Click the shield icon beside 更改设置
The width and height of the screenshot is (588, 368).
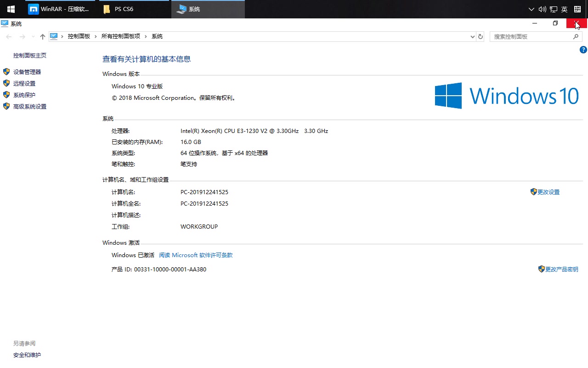pos(534,192)
